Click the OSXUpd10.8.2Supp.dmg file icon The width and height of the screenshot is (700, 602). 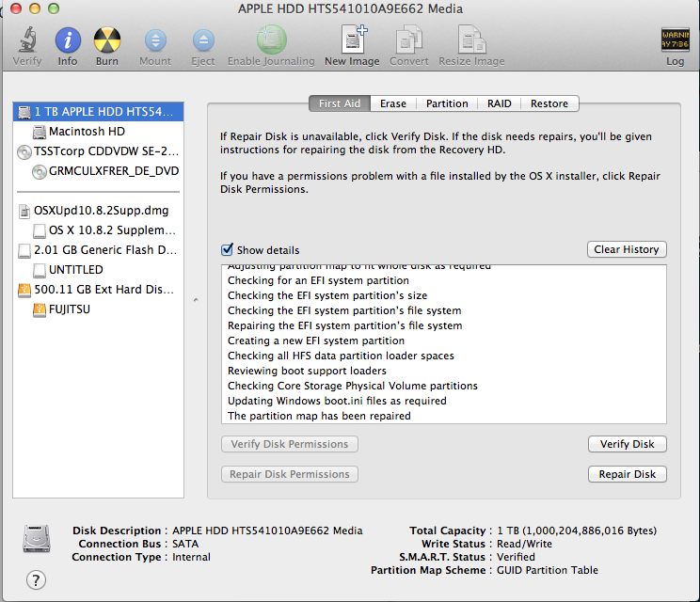(24, 211)
